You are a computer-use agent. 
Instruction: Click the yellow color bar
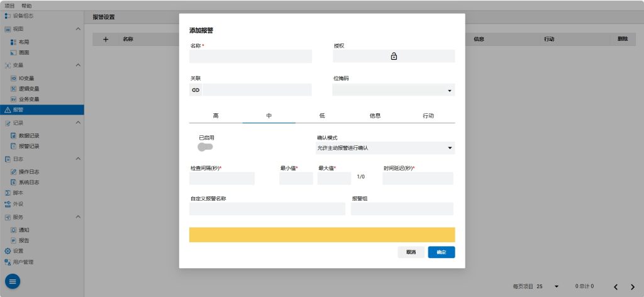[x=321, y=235]
